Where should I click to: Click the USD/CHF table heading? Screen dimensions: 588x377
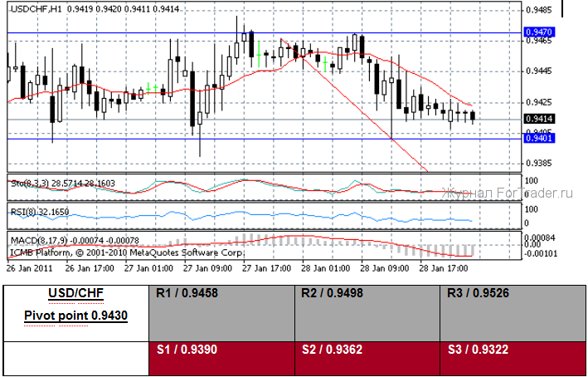point(75,294)
